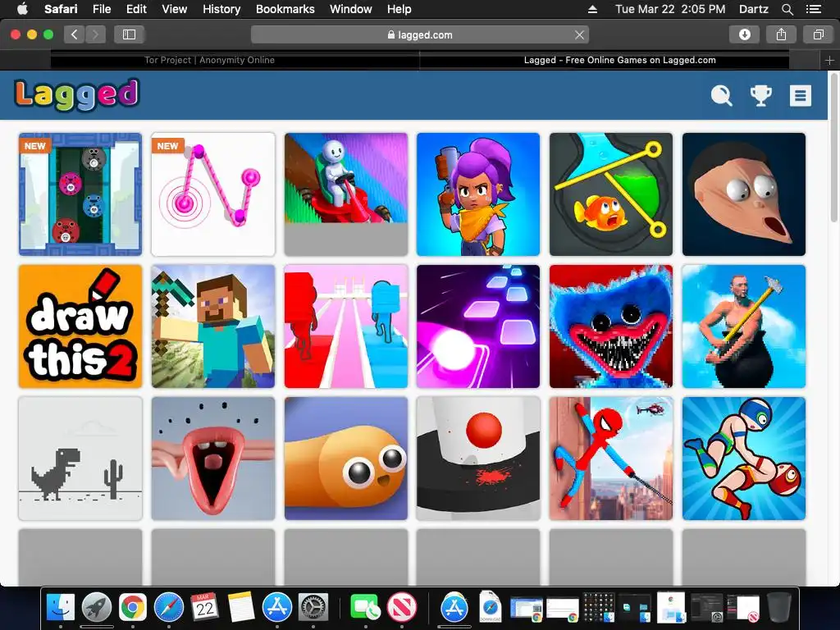
Task: Open the Help menu
Action: pyautogui.click(x=399, y=9)
